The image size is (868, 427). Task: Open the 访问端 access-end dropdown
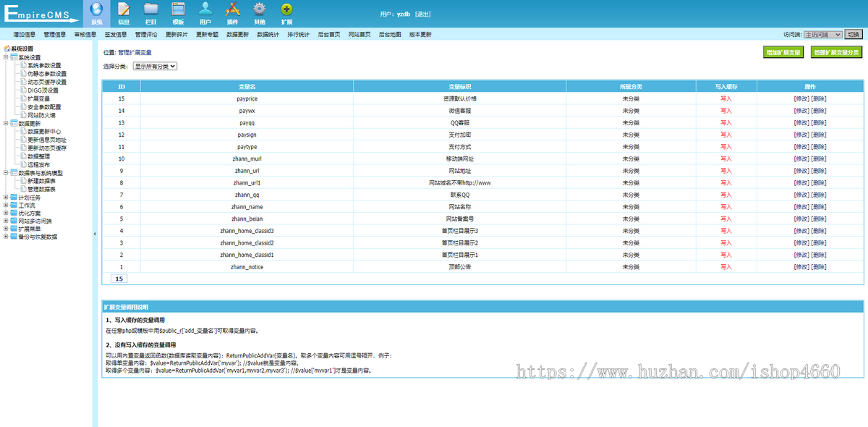click(x=822, y=34)
